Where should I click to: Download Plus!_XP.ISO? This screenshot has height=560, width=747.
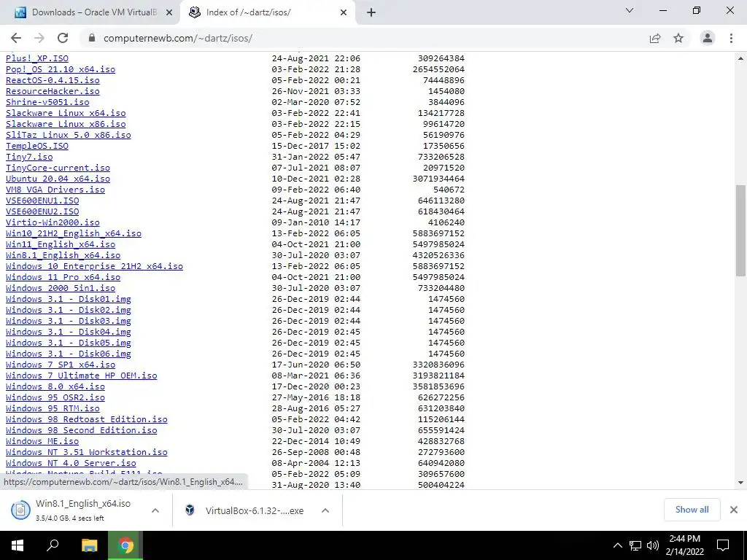(x=37, y=58)
